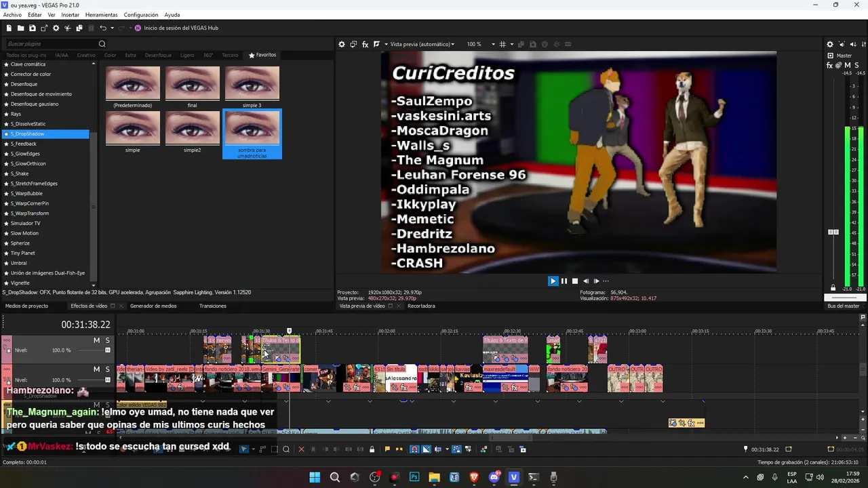The width and height of the screenshot is (868, 488).
Task: Open the Herramientas menu
Action: 101,15
